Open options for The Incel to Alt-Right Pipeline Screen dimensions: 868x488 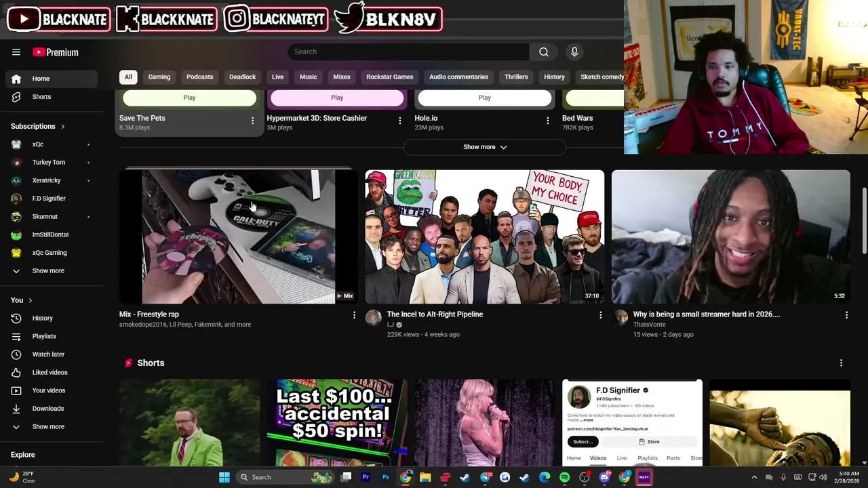[600, 315]
